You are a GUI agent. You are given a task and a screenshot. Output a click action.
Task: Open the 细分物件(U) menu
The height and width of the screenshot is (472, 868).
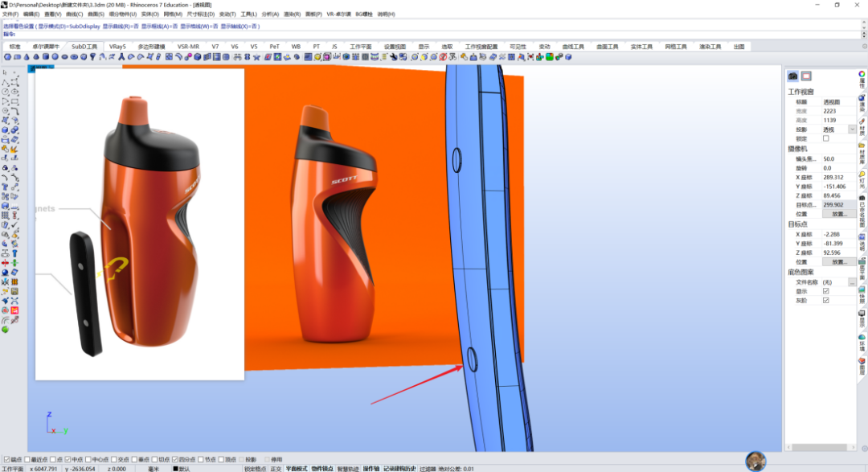coord(122,14)
